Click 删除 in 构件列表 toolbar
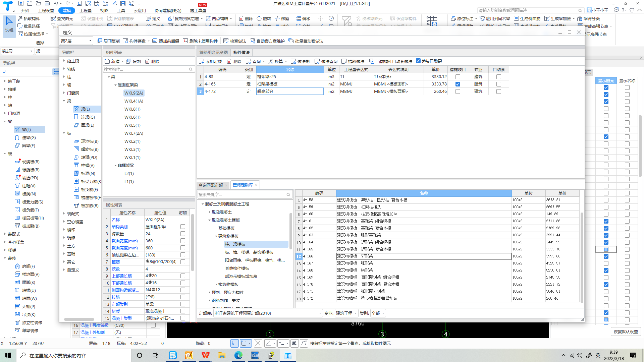644x362 pixels. click(152, 61)
